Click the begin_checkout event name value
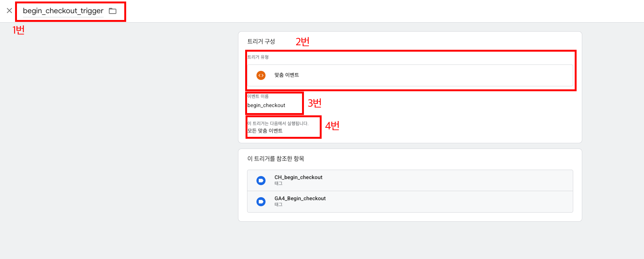The width and height of the screenshot is (644, 259). click(266, 106)
